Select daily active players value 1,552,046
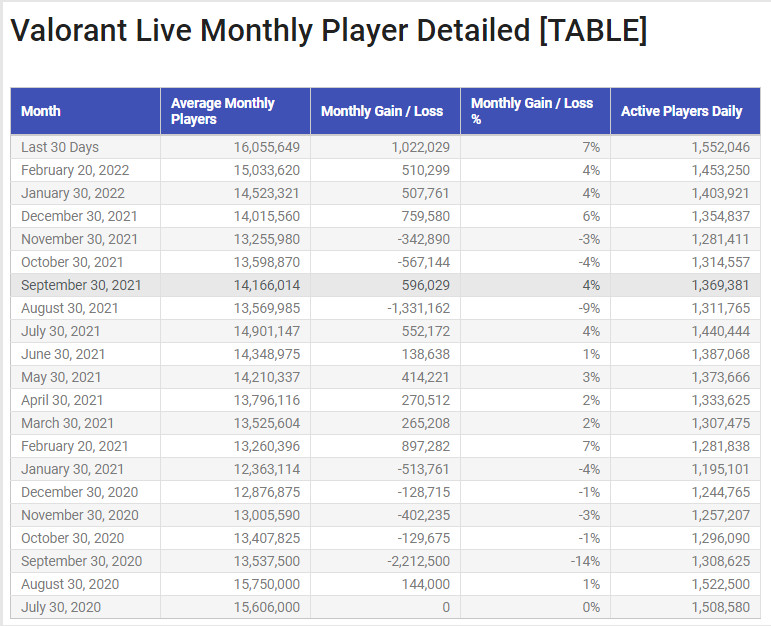This screenshot has width=771, height=626. pos(720,147)
